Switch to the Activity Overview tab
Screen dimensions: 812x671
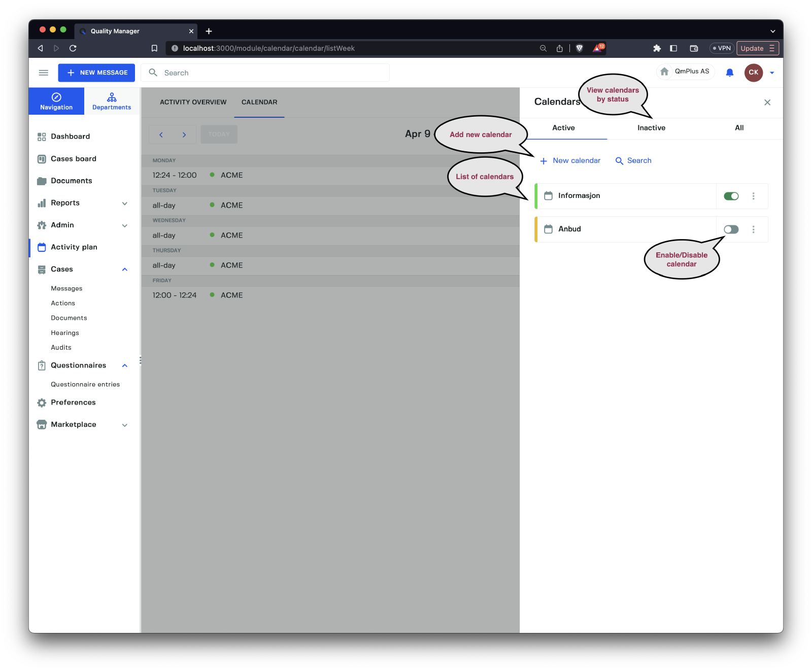click(193, 102)
